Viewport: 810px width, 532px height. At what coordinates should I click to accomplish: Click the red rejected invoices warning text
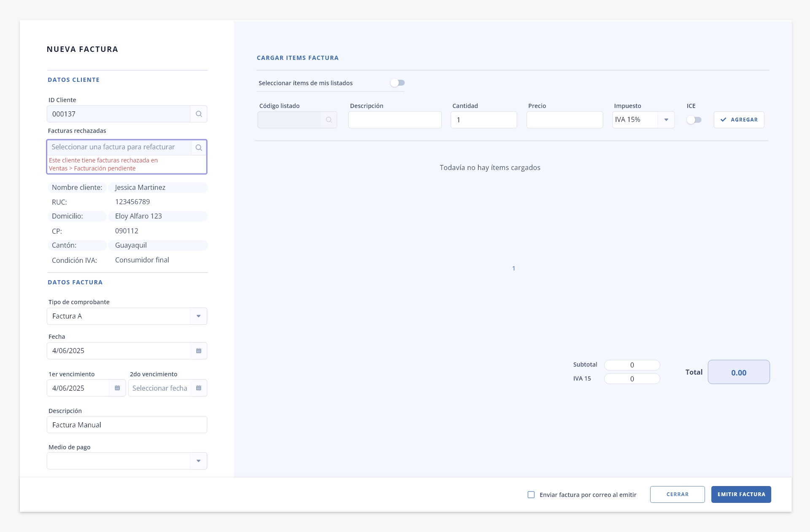(103, 164)
